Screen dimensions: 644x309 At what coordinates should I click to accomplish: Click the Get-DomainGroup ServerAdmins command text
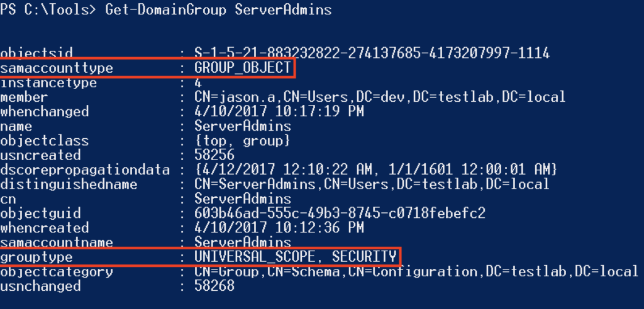click(218, 9)
